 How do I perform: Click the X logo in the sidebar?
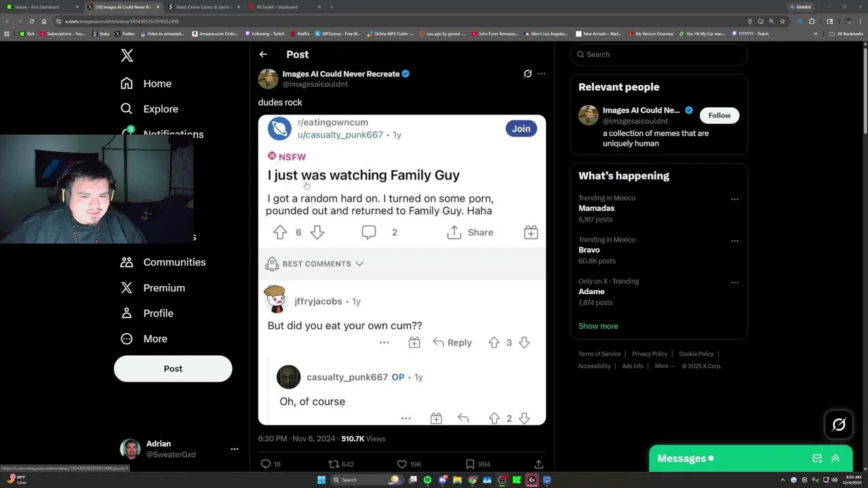[x=127, y=56]
